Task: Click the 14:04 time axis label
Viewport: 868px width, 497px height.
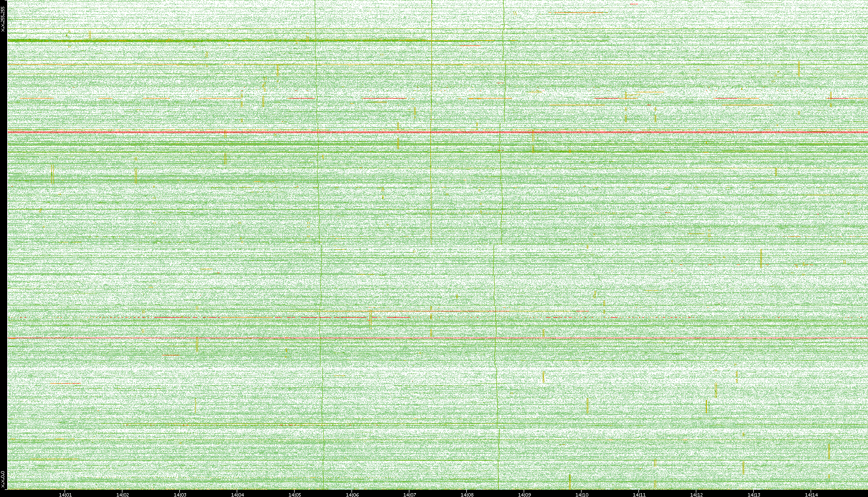Action: tap(237, 495)
